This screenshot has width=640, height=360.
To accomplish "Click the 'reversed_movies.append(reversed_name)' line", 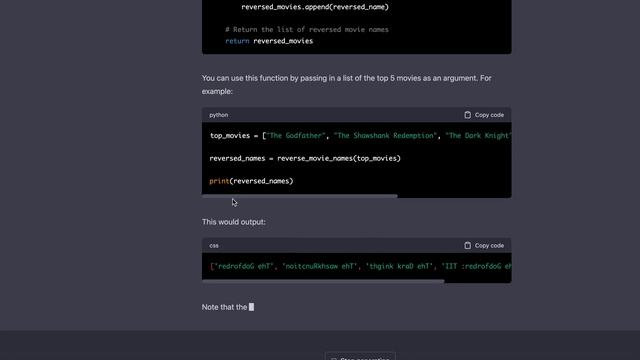I will click(x=315, y=7).
